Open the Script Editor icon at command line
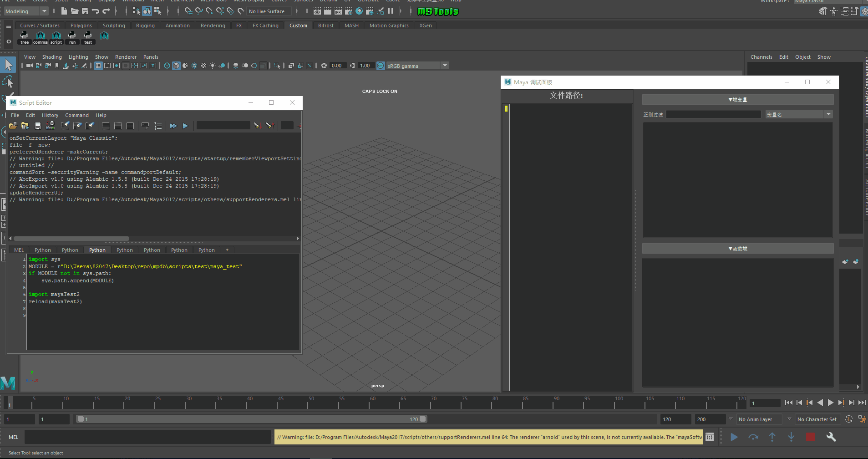The image size is (868, 459). click(710, 437)
